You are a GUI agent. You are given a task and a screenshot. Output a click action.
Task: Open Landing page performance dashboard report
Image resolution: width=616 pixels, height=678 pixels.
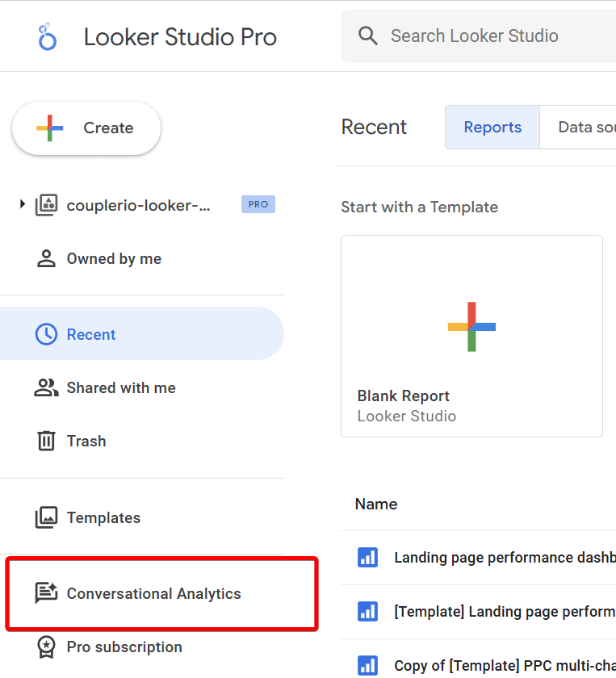[505, 558]
